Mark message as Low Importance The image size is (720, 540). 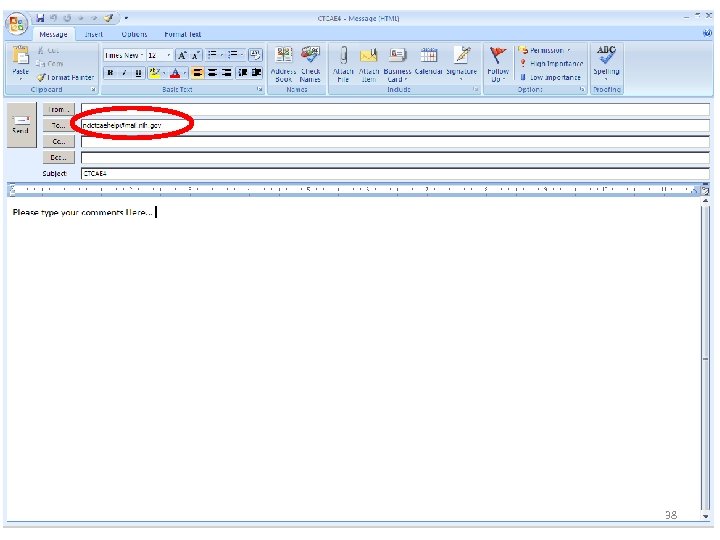[x=550, y=77]
